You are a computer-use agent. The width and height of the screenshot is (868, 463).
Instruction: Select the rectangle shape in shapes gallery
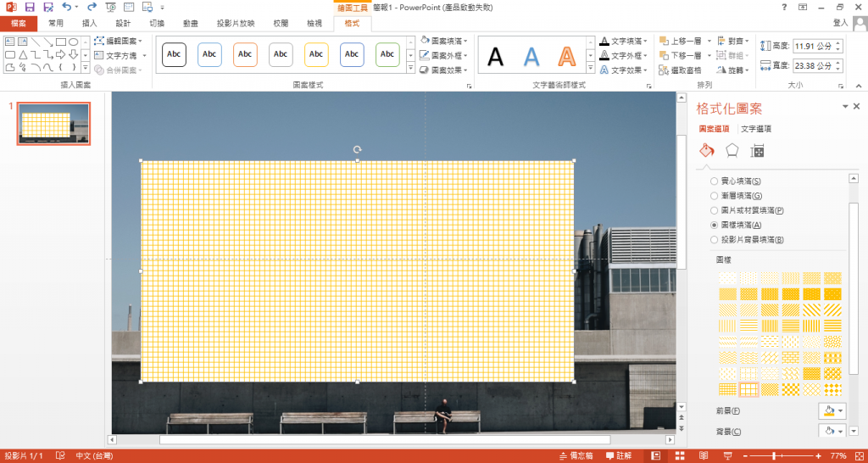click(61, 42)
